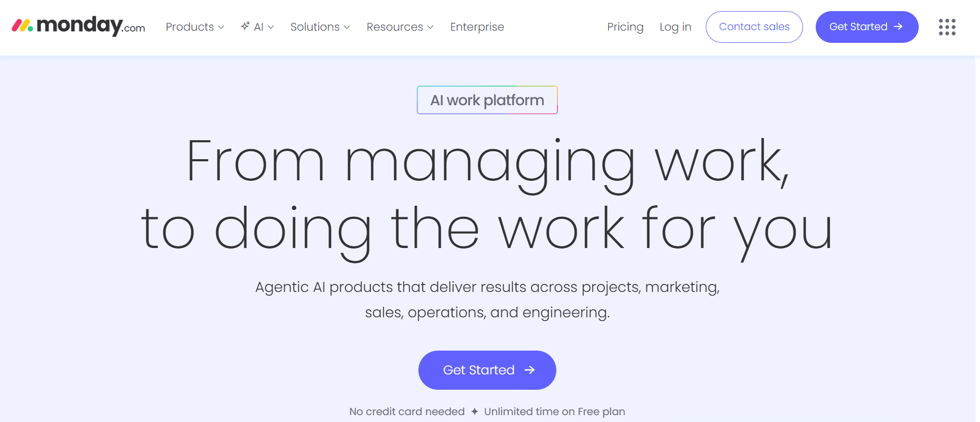The height and width of the screenshot is (422, 980).
Task: Open the Solutions dropdown
Action: pyautogui.click(x=320, y=27)
